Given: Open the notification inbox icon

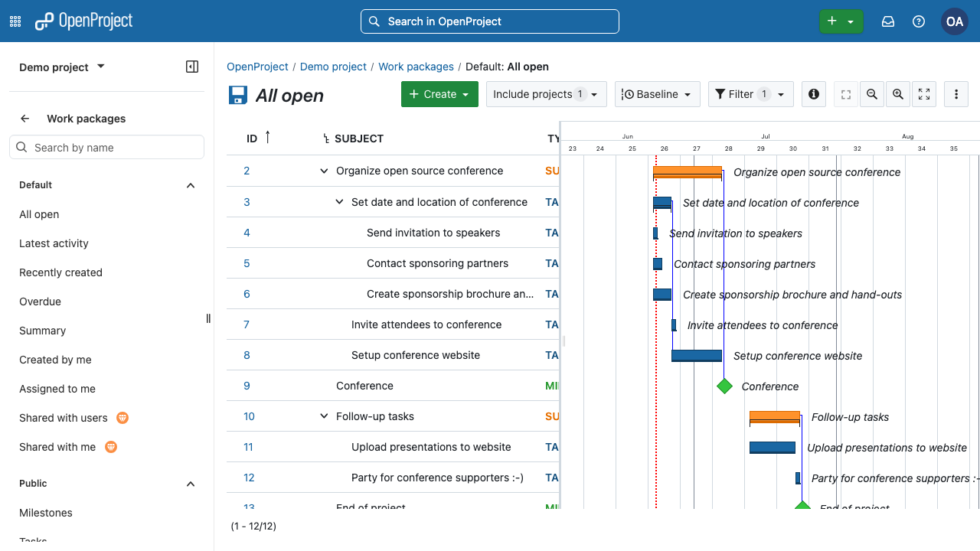Looking at the screenshot, I should point(888,21).
